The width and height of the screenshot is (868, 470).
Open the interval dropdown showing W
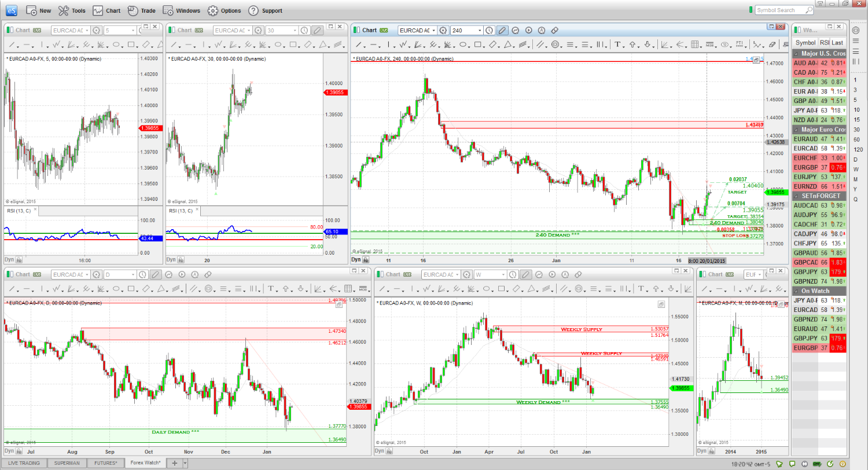click(503, 274)
